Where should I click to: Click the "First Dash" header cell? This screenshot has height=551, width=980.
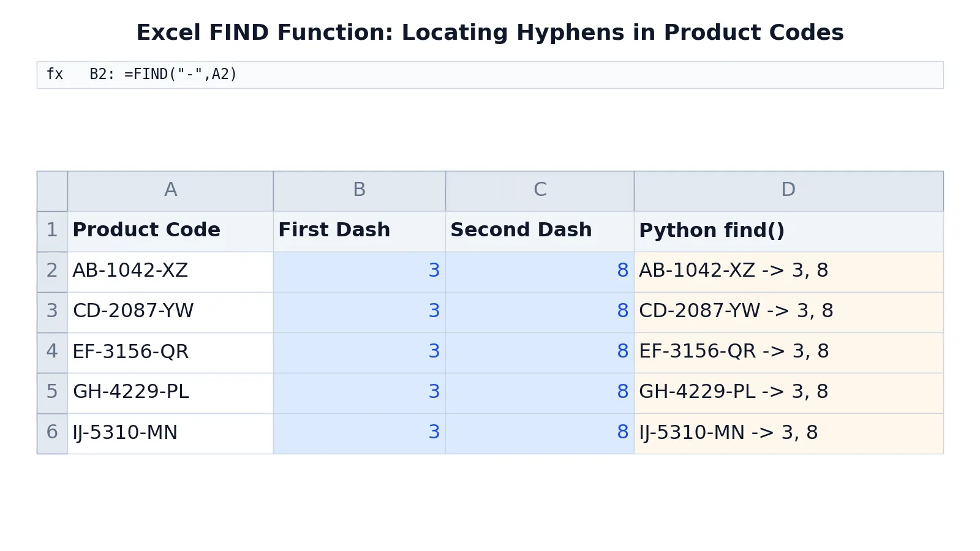pos(359,231)
